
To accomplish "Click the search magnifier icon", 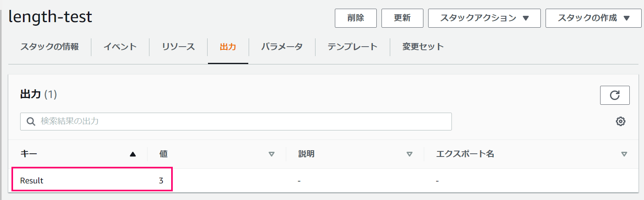I will (31, 121).
